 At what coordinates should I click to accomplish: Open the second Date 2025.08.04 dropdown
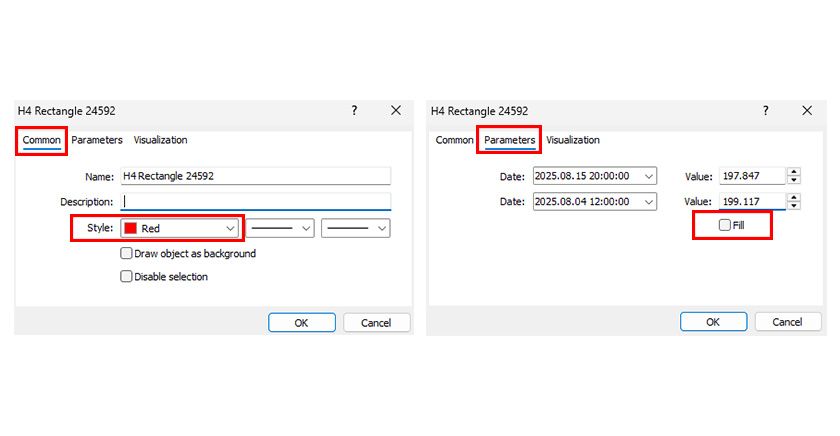(x=649, y=202)
